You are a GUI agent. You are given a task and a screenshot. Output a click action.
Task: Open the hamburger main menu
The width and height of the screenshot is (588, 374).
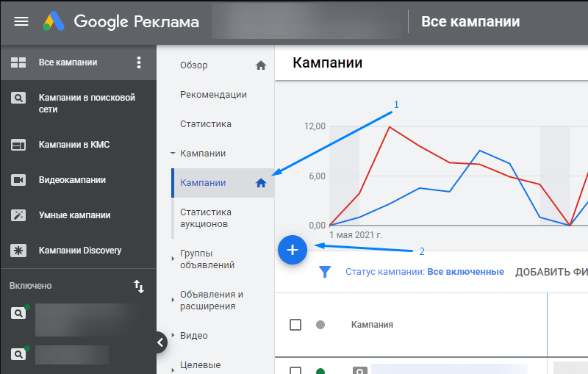tap(21, 21)
